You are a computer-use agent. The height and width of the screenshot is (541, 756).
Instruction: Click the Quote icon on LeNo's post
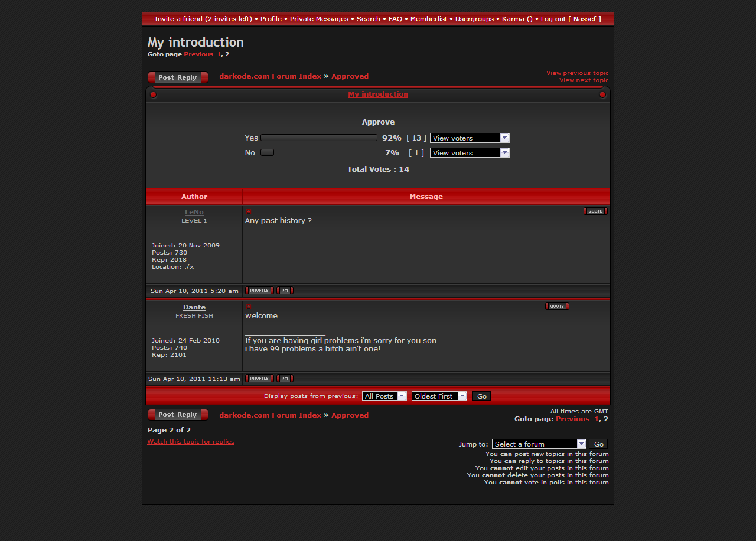(595, 211)
